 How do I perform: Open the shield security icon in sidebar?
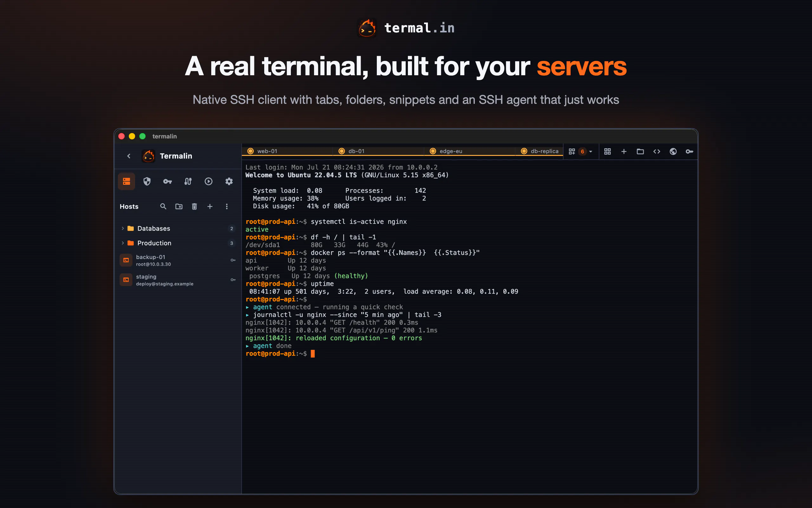pos(147,181)
